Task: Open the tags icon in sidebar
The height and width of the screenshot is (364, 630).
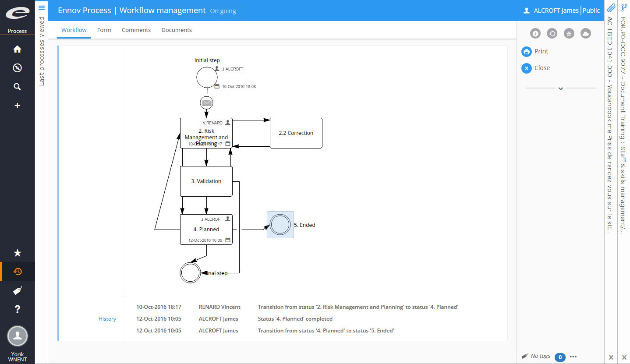Action: (18, 290)
